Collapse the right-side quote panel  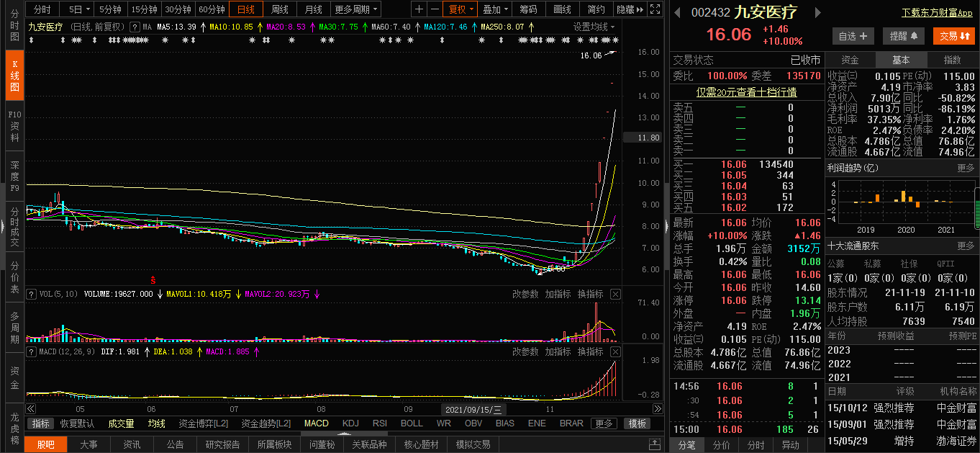coord(666,225)
